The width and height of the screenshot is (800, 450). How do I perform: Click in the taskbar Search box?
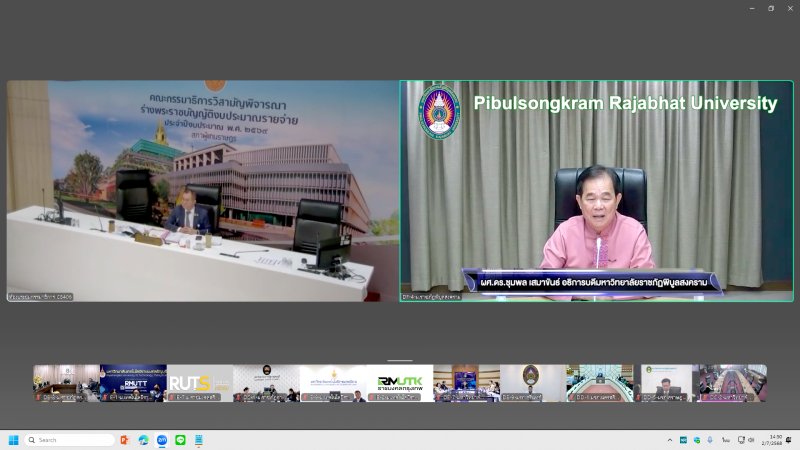point(70,440)
